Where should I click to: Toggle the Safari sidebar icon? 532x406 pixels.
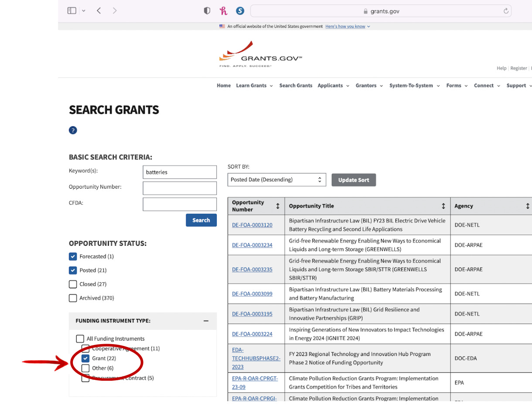click(72, 11)
